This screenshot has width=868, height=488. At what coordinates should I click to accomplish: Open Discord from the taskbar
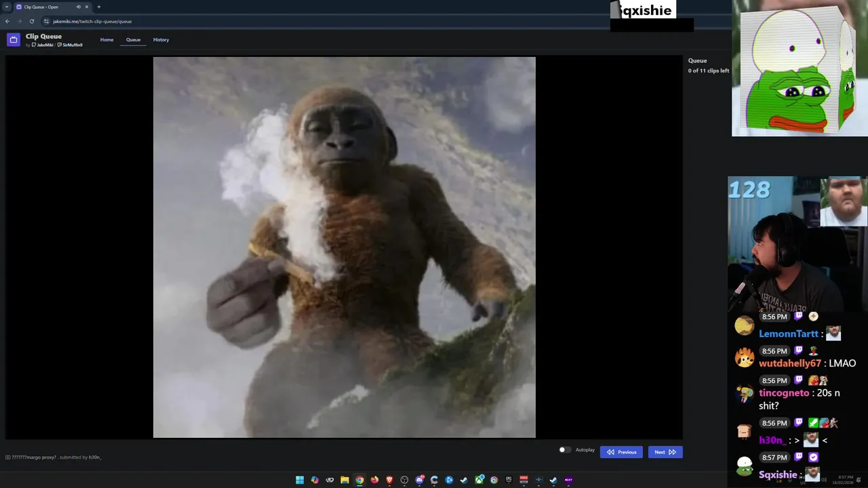point(419,480)
